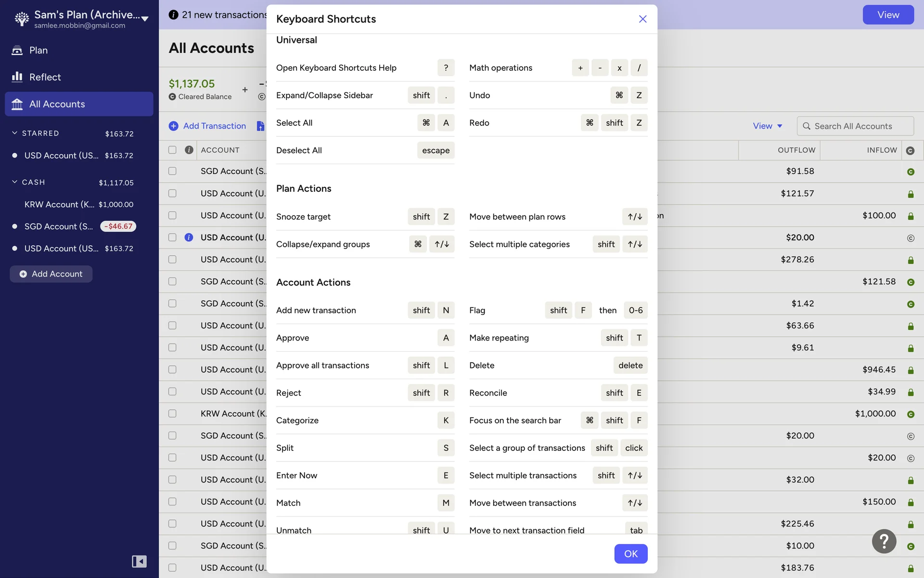The width and height of the screenshot is (924, 578).
Task: Toggle the select-all checkbox in table header
Action: [x=172, y=150]
